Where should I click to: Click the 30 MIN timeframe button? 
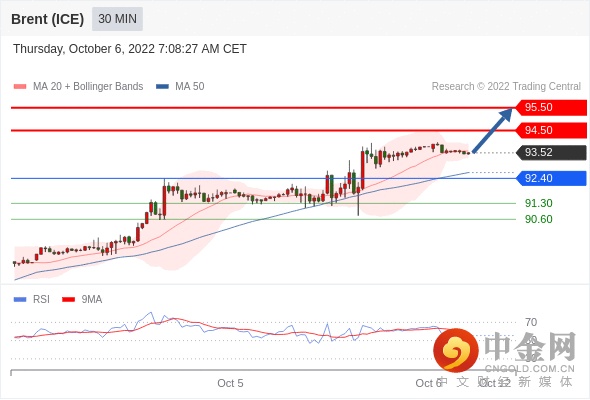(x=117, y=19)
